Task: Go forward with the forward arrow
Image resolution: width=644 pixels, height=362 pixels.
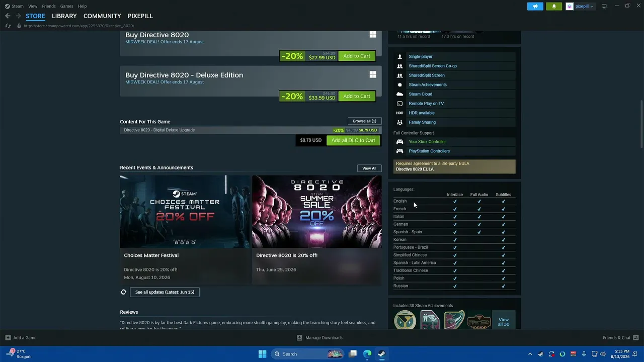Action: (18, 16)
